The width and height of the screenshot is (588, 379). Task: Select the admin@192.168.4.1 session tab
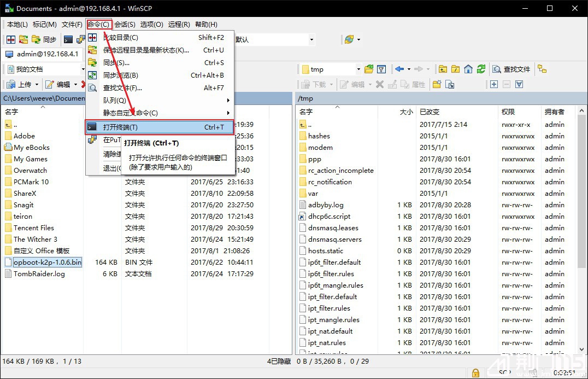(43, 54)
